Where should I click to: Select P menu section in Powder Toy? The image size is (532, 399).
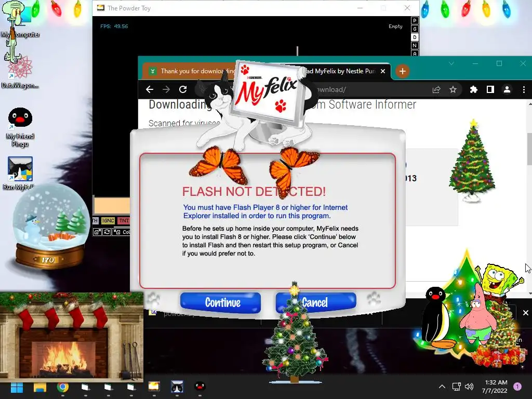pyautogui.click(x=415, y=21)
